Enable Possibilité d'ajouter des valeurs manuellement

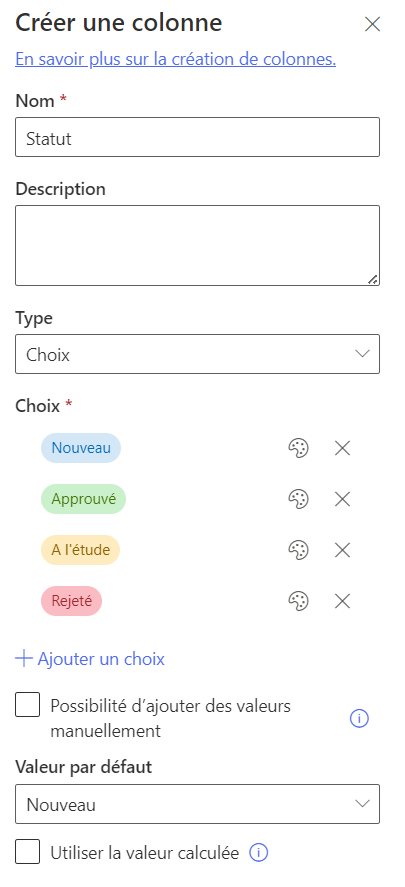[28, 705]
